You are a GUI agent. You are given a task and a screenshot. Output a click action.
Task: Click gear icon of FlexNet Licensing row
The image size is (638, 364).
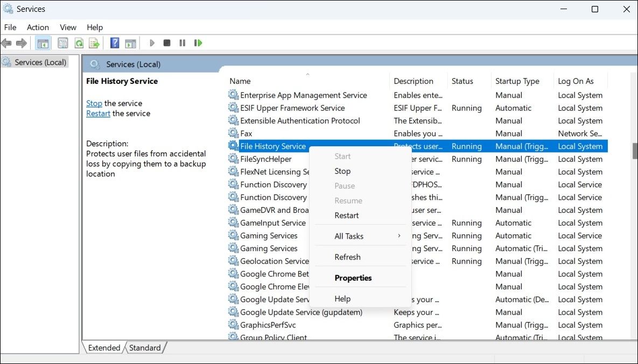coord(233,172)
